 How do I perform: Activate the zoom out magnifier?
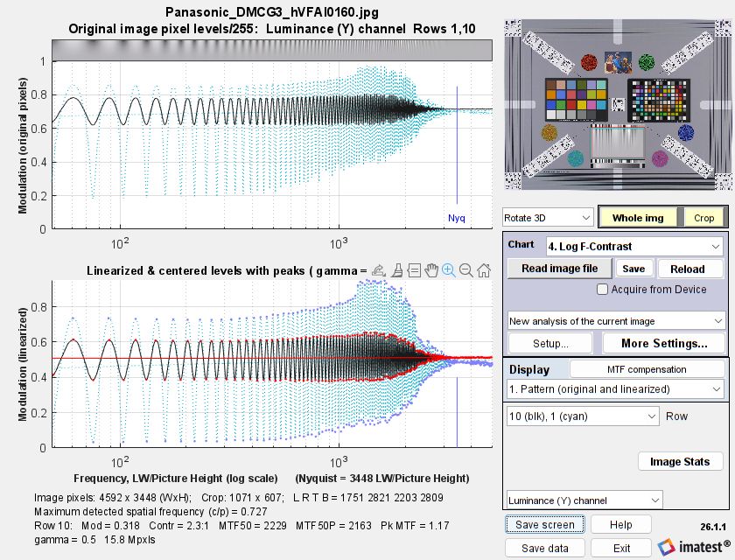(x=465, y=270)
